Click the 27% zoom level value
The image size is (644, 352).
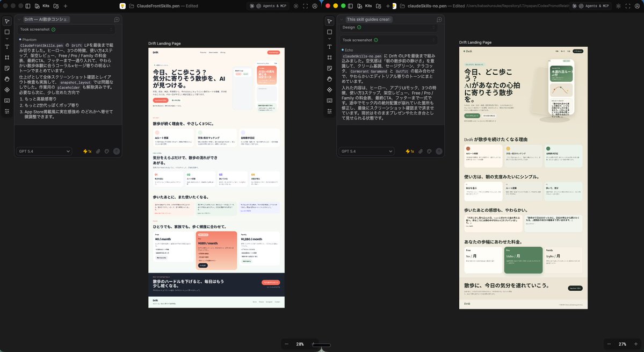click(622, 344)
